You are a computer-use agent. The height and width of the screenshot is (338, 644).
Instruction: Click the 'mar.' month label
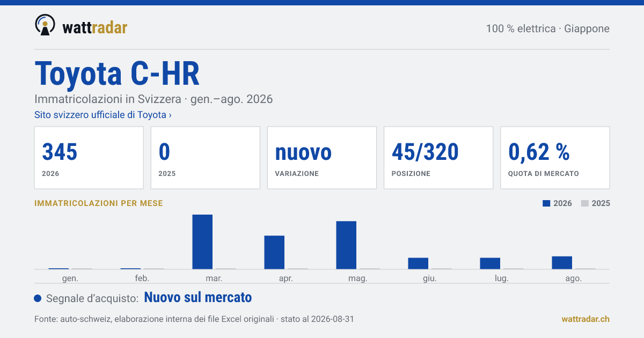[214, 278]
